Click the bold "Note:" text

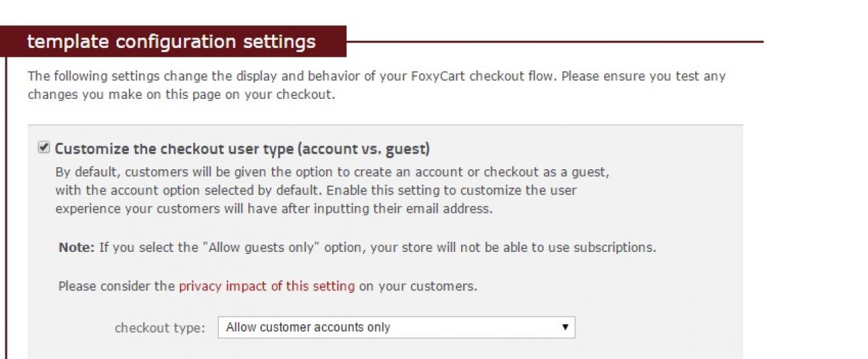(77, 247)
